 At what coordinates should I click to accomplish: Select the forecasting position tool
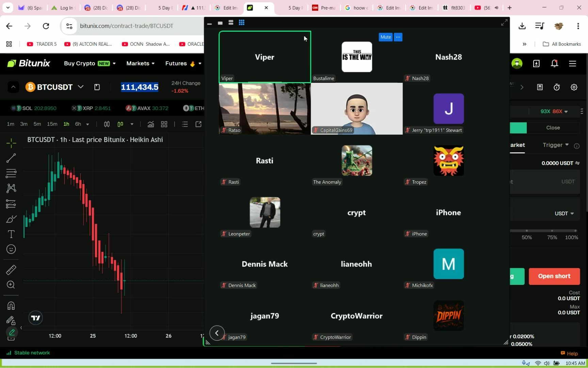(x=11, y=204)
